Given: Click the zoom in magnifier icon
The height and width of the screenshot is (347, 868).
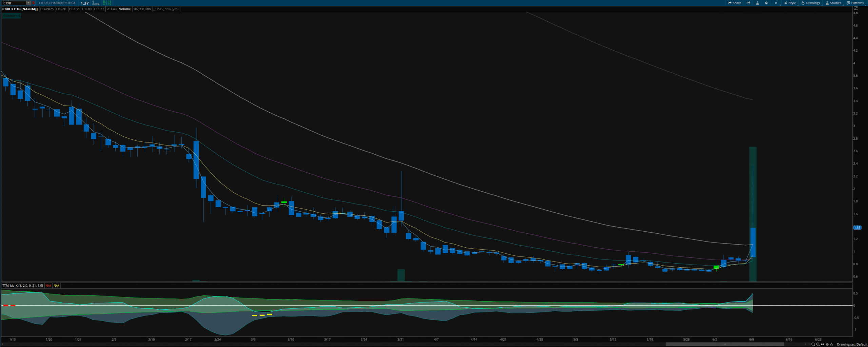Looking at the screenshot, I should (x=818, y=344).
